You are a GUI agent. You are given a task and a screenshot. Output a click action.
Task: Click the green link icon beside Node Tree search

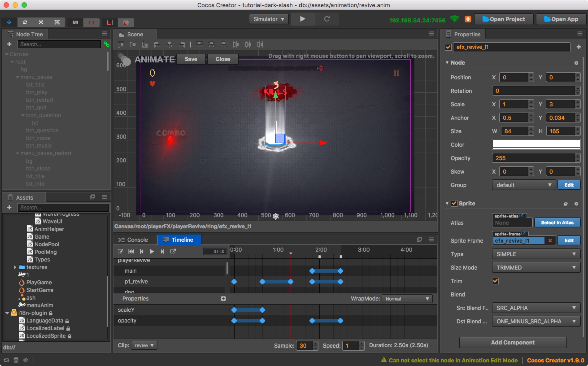click(x=106, y=44)
